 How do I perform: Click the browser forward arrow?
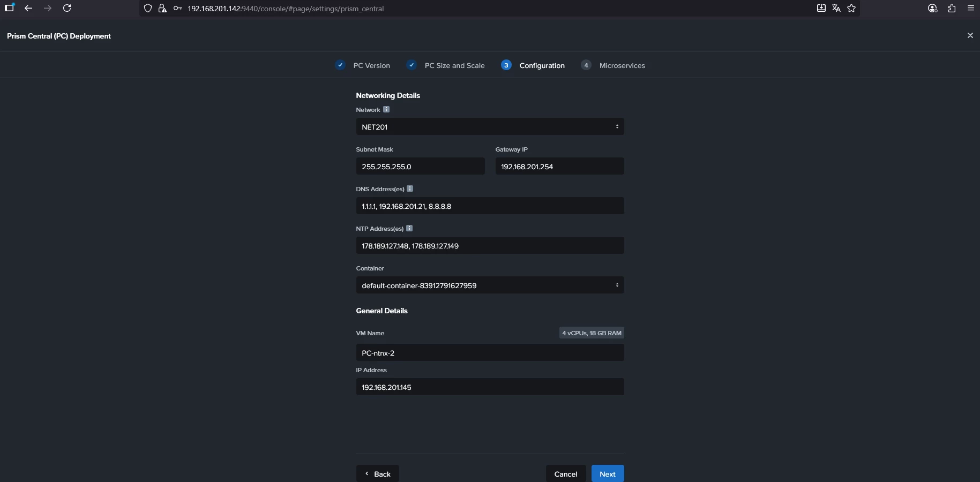[48, 8]
